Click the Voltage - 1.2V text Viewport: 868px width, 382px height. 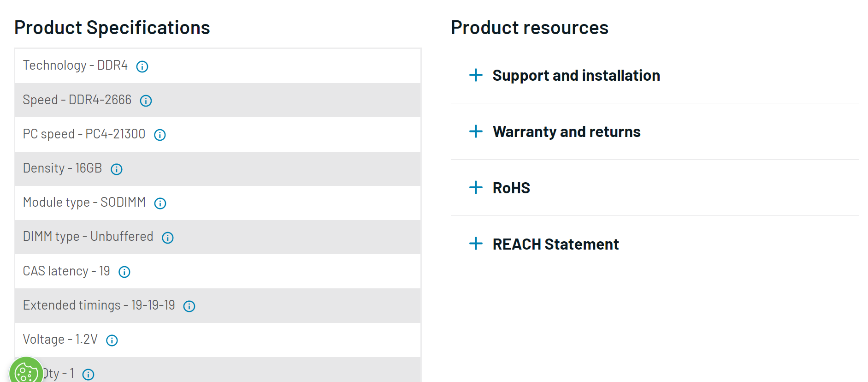[60, 339]
